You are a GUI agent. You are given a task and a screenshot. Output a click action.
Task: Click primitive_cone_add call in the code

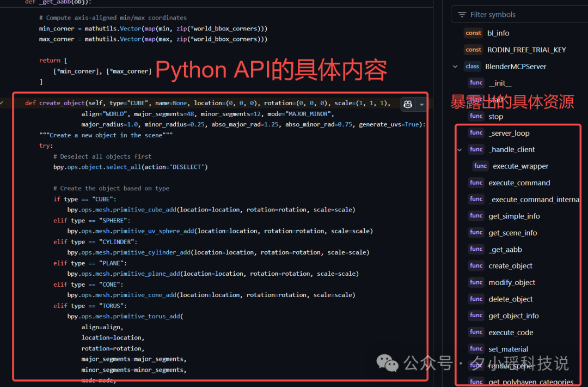[144, 295]
